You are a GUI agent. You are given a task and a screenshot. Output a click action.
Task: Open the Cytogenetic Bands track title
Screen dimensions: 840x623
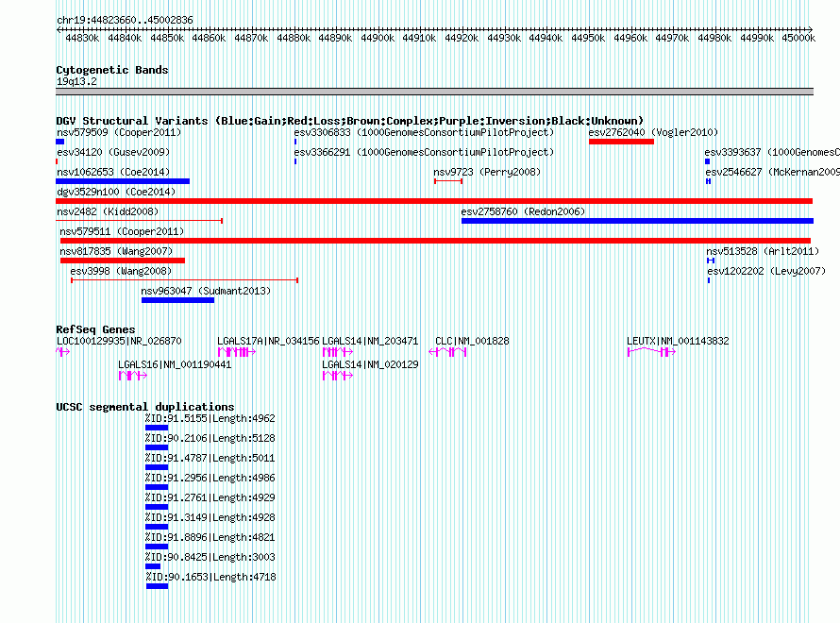pyautogui.click(x=112, y=70)
